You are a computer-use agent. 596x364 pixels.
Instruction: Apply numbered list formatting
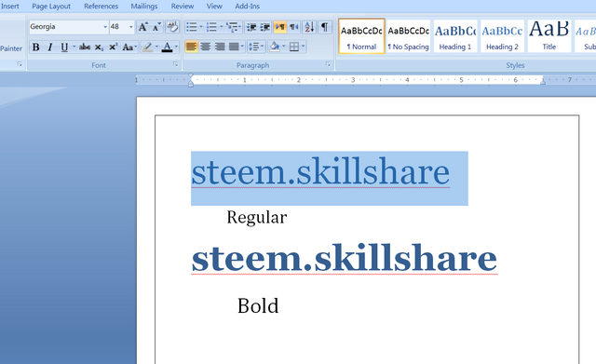pos(211,27)
